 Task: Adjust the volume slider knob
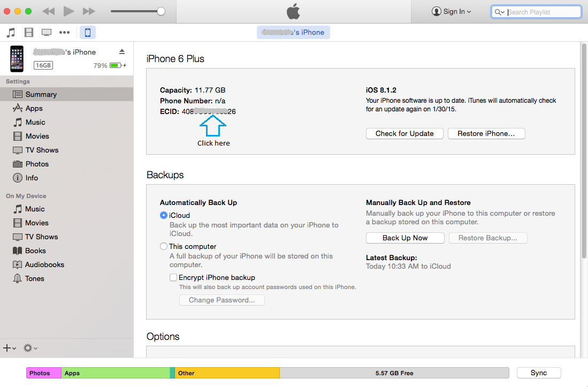click(x=161, y=11)
